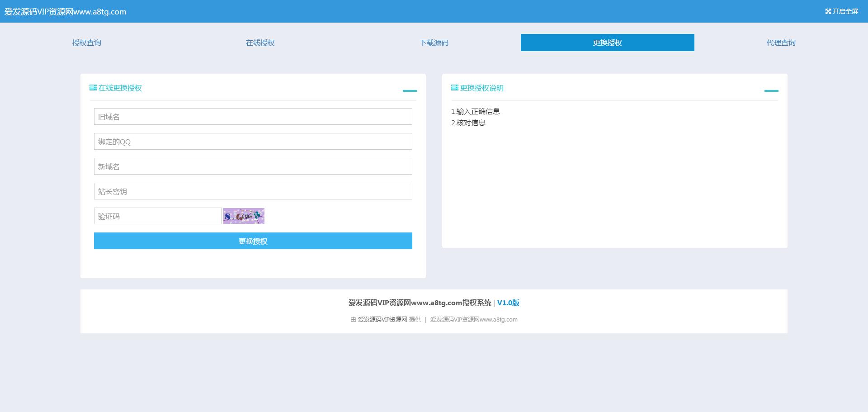This screenshot has height=412, width=868.
Task: Select the 更换授权 tab
Action: pyautogui.click(x=607, y=43)
